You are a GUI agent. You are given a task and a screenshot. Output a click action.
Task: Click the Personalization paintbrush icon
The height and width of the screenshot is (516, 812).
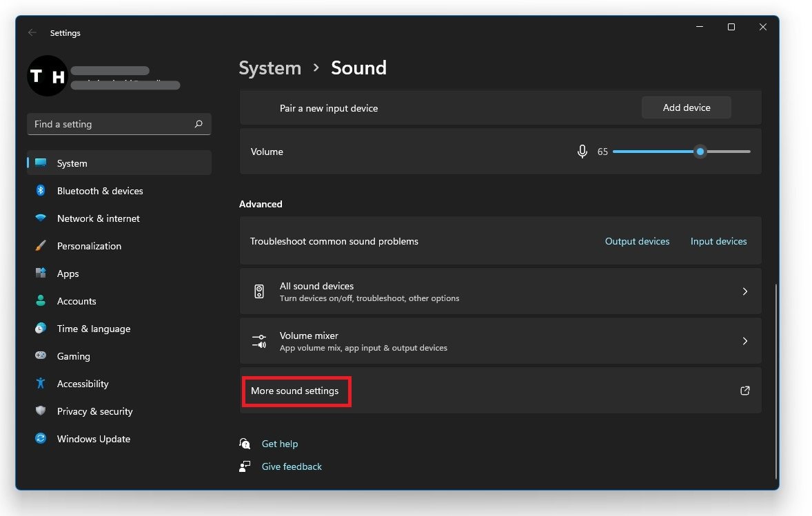[x=41, y=246]
